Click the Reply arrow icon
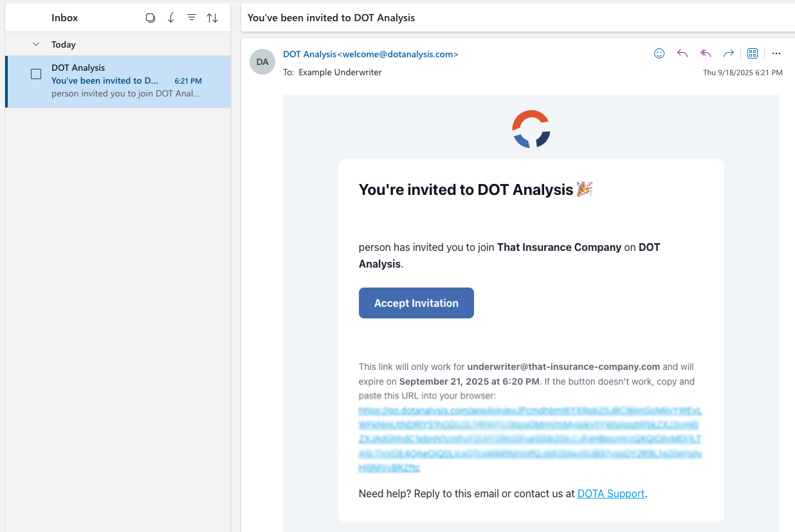The width and height of the screenshot is (795, 532). coord(682,53)
